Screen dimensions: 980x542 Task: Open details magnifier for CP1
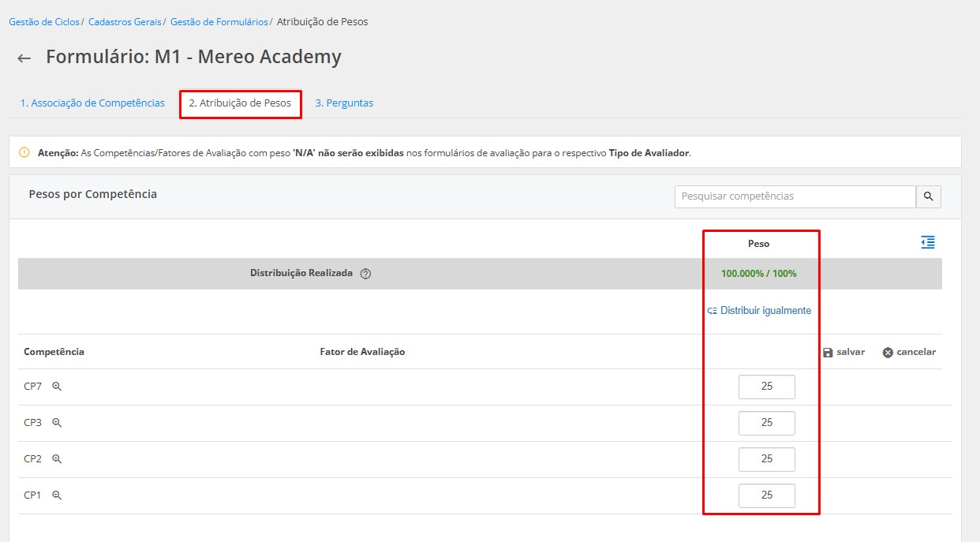(x=57, y=495)
